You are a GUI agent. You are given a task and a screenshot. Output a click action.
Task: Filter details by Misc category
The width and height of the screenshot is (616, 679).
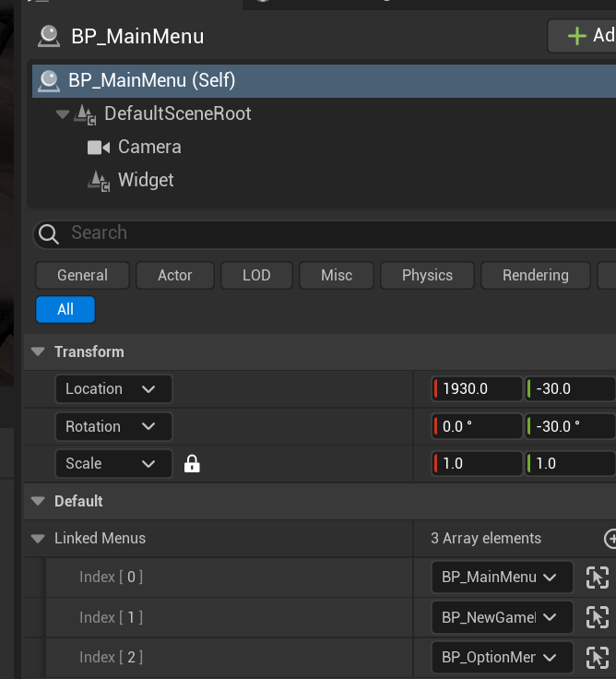337,276
